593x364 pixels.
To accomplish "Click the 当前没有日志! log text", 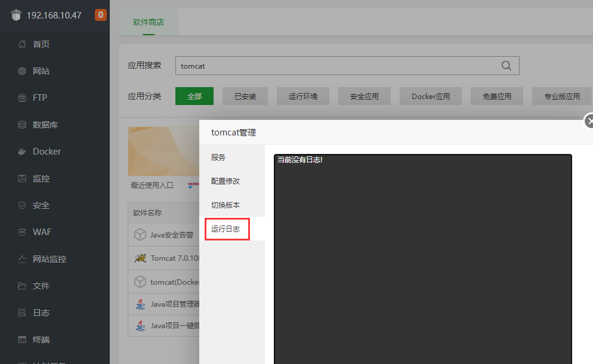I will (x=300, y=160).
